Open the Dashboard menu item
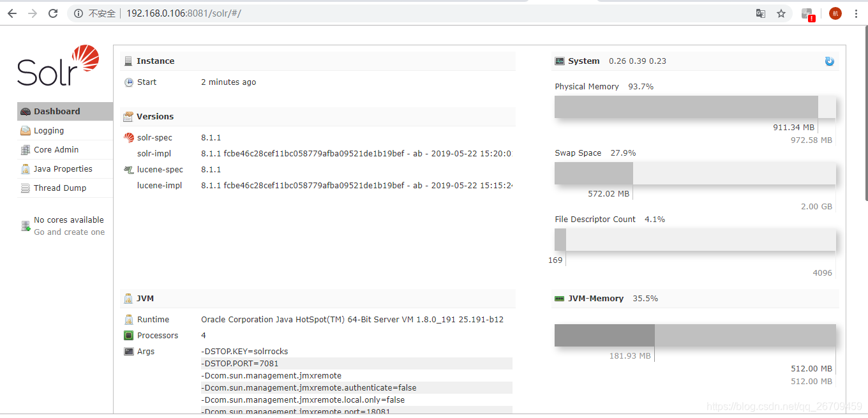Viewport: 868px width, 418px height. [65, 111]
